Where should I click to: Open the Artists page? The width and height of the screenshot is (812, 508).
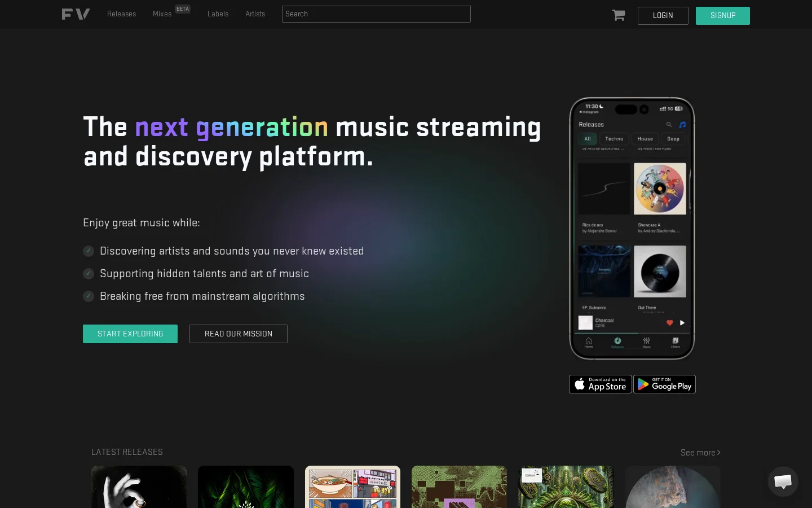[x=255, y=14]
